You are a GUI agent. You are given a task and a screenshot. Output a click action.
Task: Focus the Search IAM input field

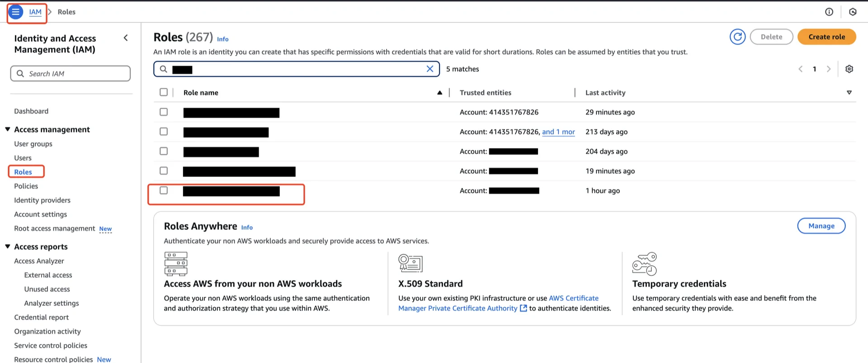(x=71, y=73)
